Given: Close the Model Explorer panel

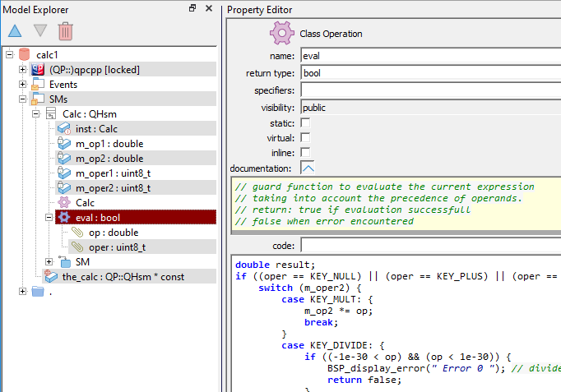Looking at the screenshot, I should coord(209,8).
